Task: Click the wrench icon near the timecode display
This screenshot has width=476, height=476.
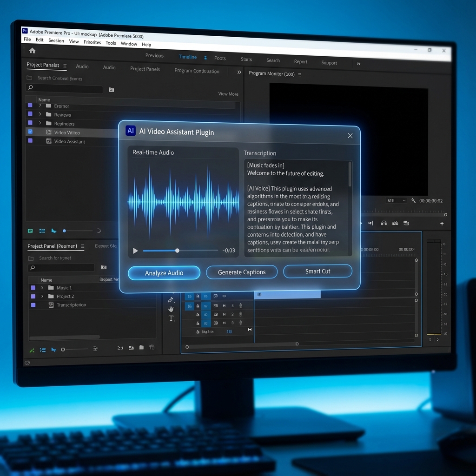Action: click(x=413, y=200)
